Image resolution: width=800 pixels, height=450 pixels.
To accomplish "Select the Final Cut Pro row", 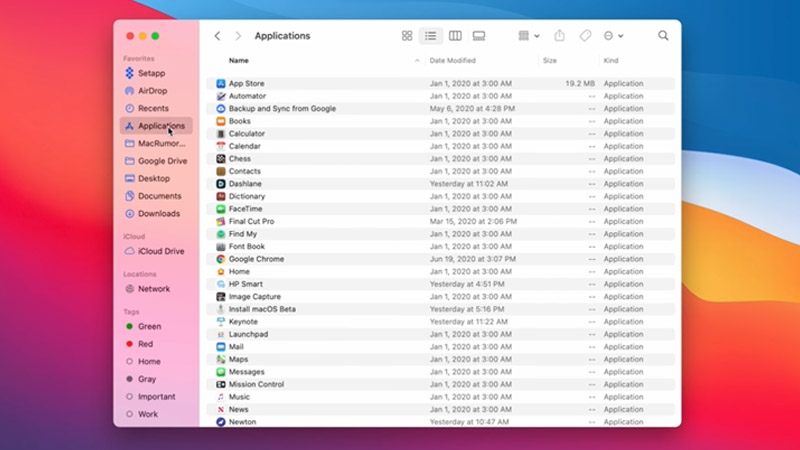I will [251, 221].
